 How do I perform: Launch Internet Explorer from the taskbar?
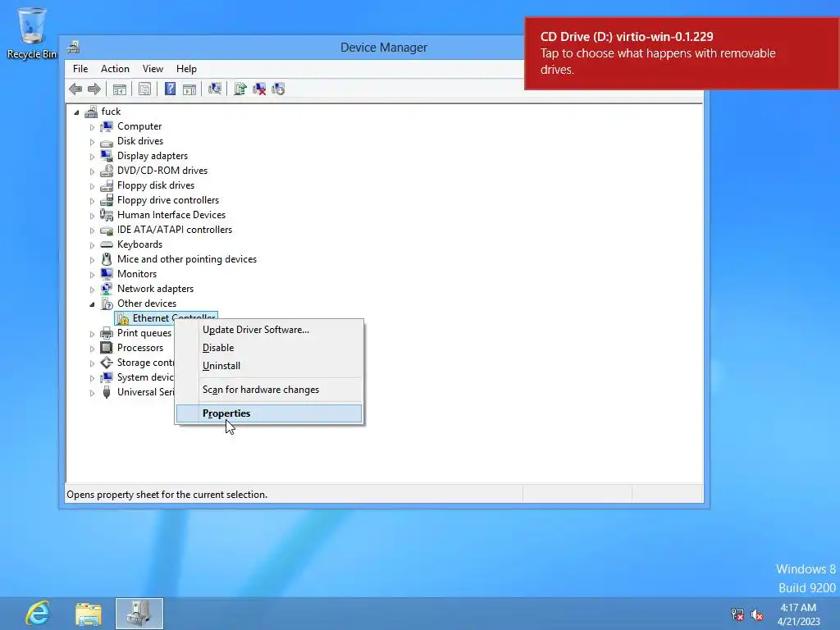(x=38, y=613)
